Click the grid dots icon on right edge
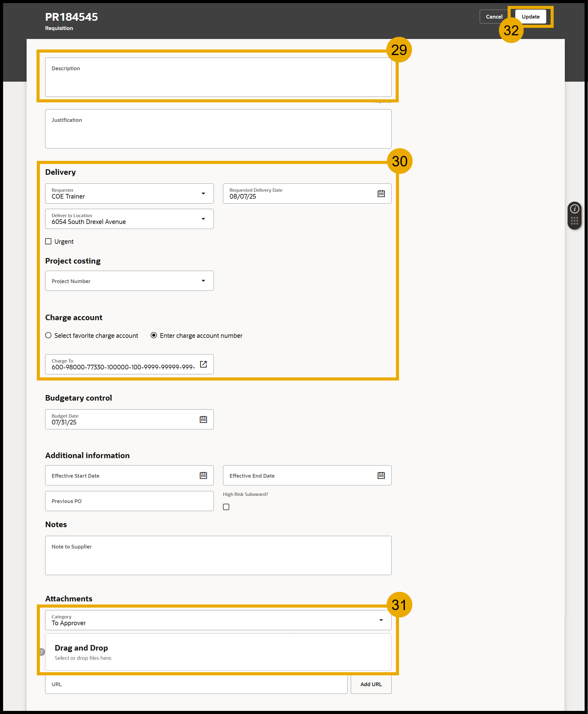The image size is (588, 714). (x=574, y=221)
